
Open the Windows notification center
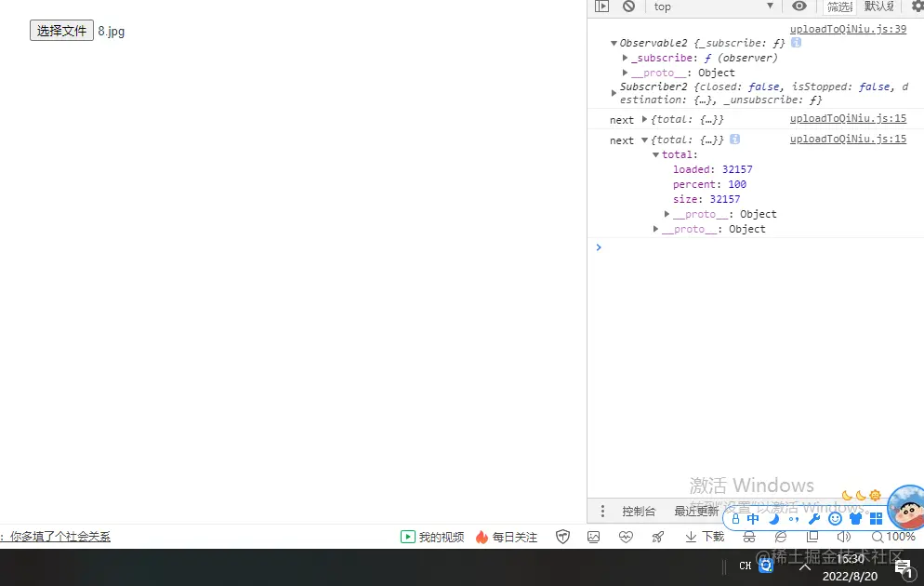(904, 567)
